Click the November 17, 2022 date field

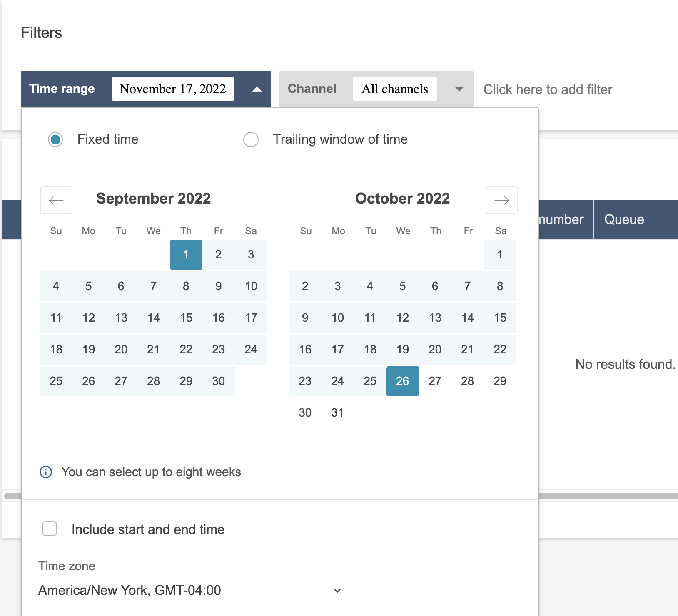(173, 89)
